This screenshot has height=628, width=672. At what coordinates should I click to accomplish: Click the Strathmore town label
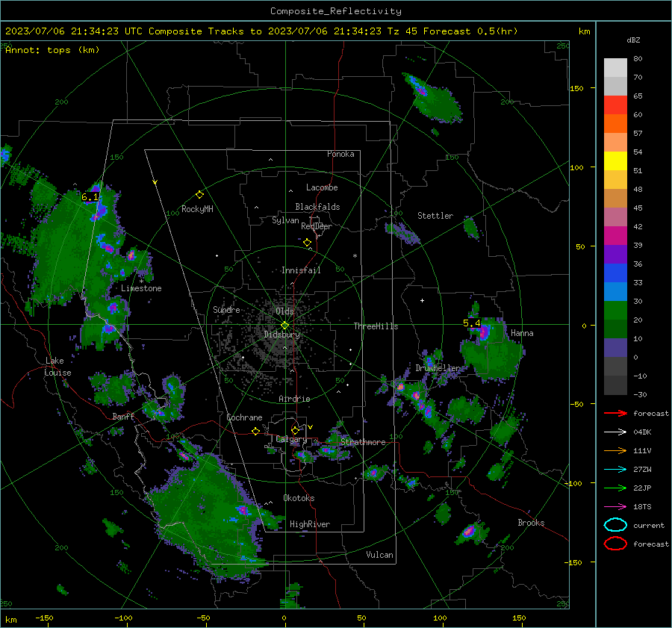click(x=363, y=442)
